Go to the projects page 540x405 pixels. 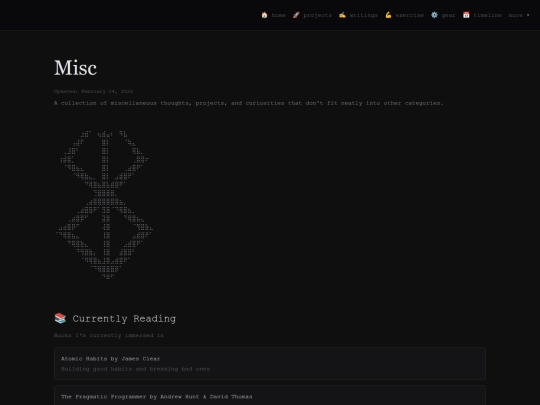[x=317, y=15]
